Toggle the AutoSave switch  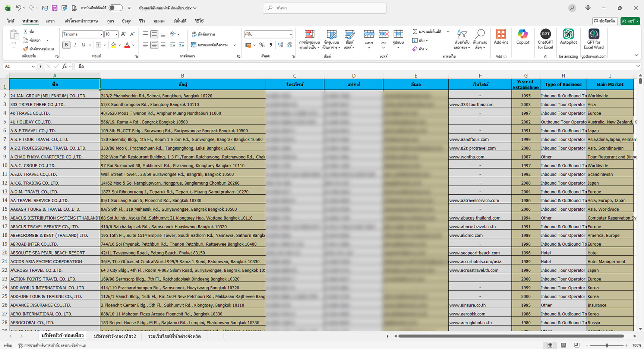point(116,8)
